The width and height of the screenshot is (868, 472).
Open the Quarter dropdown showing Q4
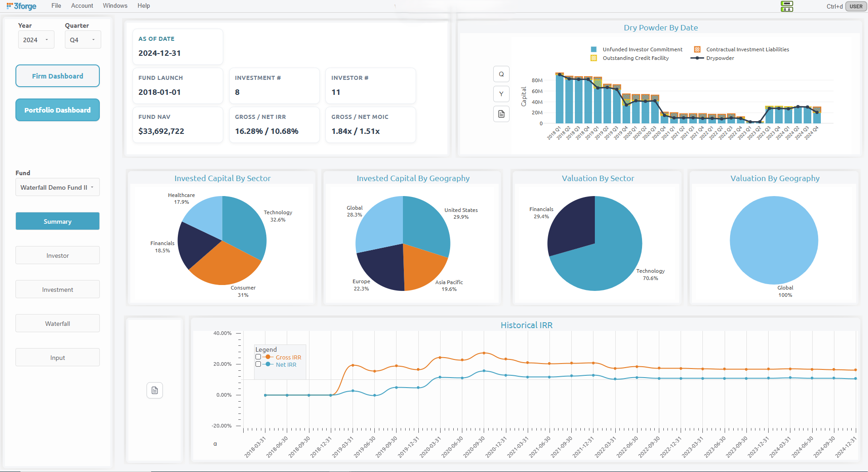tap(83, 40)
